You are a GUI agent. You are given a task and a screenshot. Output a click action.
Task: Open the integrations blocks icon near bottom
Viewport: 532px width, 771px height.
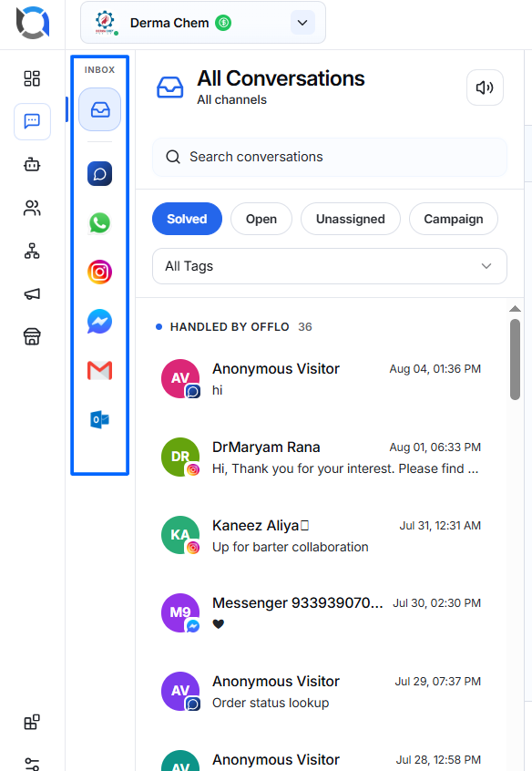pyautogui.click(x=32, y=723)
